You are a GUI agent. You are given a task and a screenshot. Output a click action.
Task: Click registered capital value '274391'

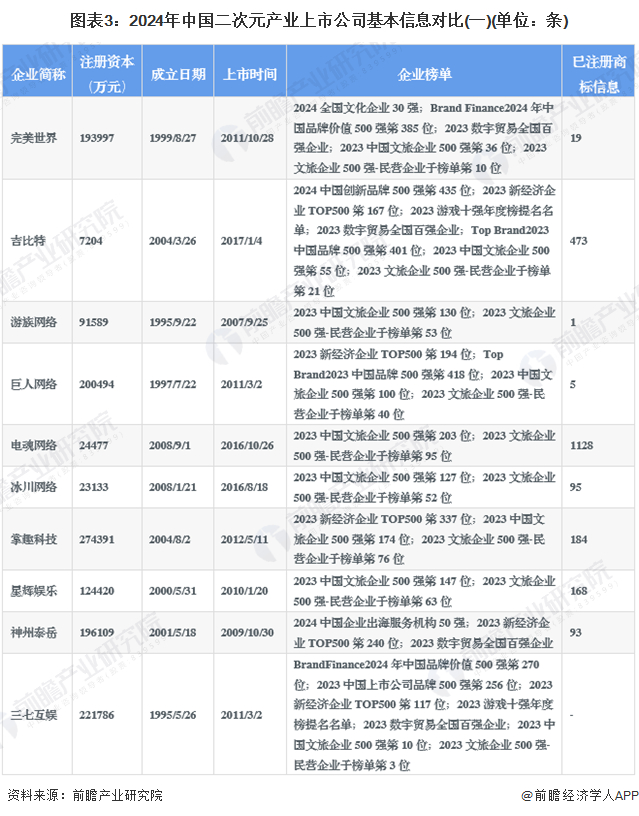(x=96, y=539)
